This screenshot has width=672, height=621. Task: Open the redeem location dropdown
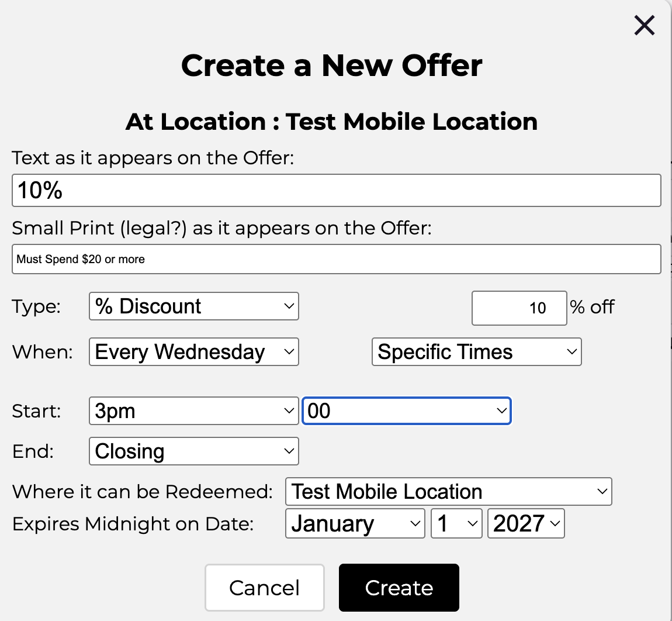[448, 492]
